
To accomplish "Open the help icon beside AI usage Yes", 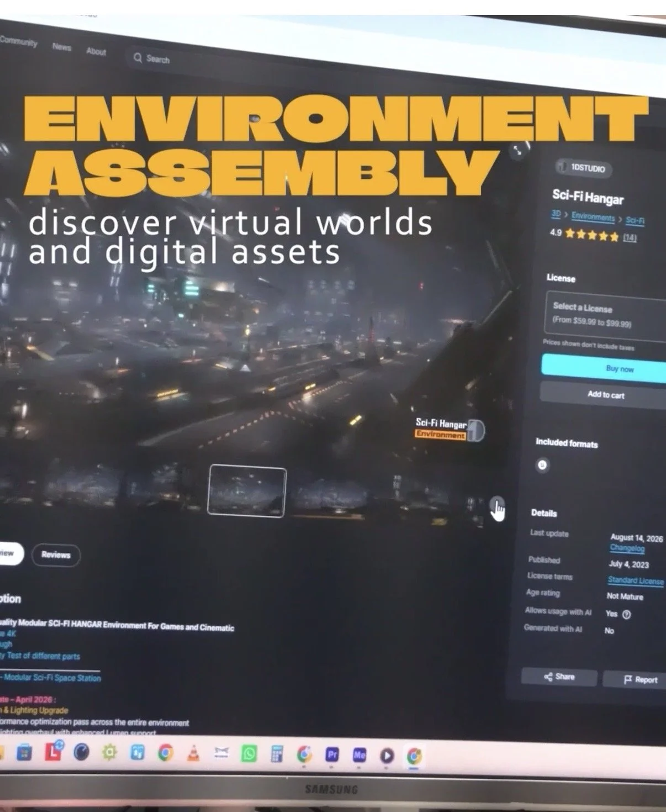I will [x=626, y=614].
